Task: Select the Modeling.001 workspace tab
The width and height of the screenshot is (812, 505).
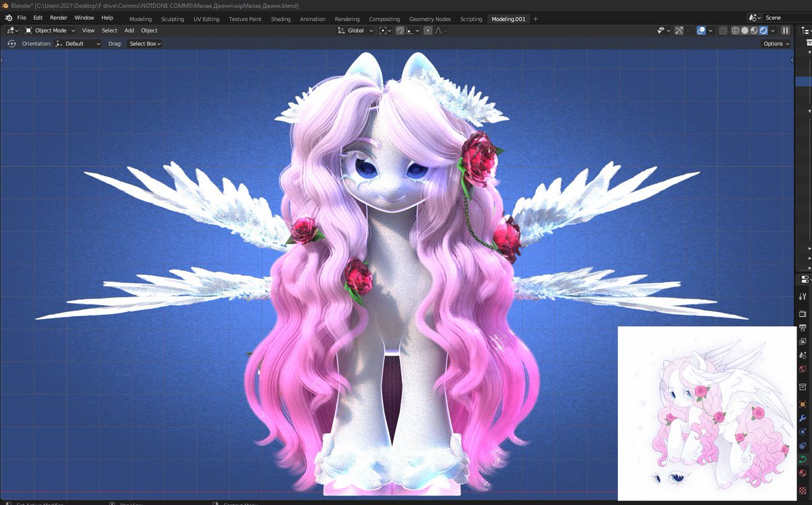Action: [x=509, y=19]
